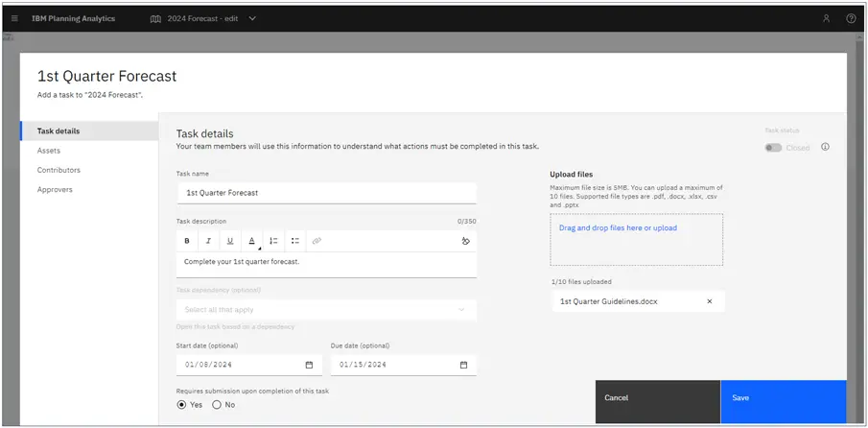
Task: Expand the 2024 Forecast plan dropdown chevron
Action: [252, 18]
